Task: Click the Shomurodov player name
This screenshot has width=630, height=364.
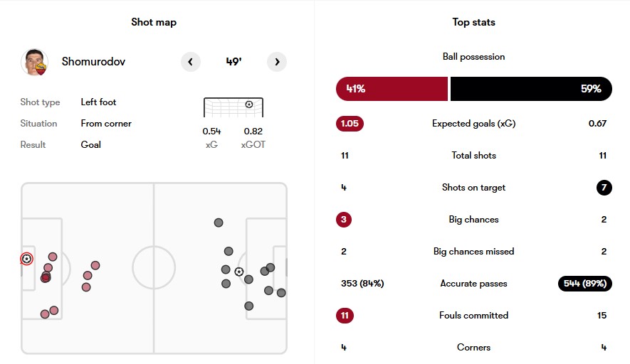Action: [94, 61]
